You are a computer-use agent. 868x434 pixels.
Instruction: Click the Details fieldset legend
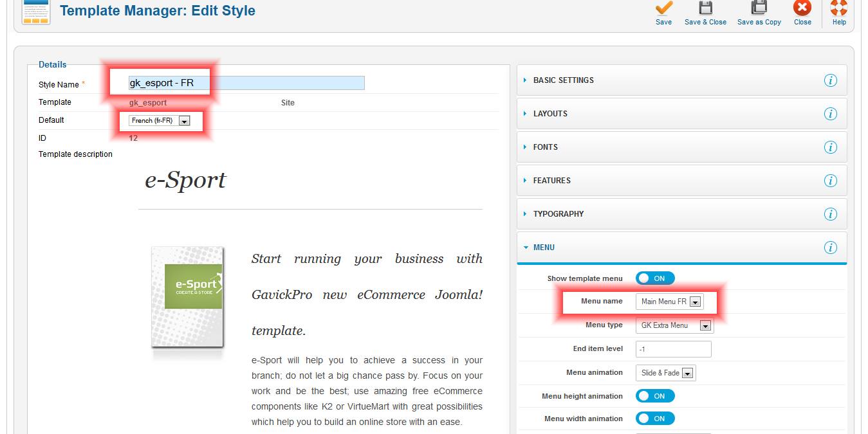tap(53, 65)
